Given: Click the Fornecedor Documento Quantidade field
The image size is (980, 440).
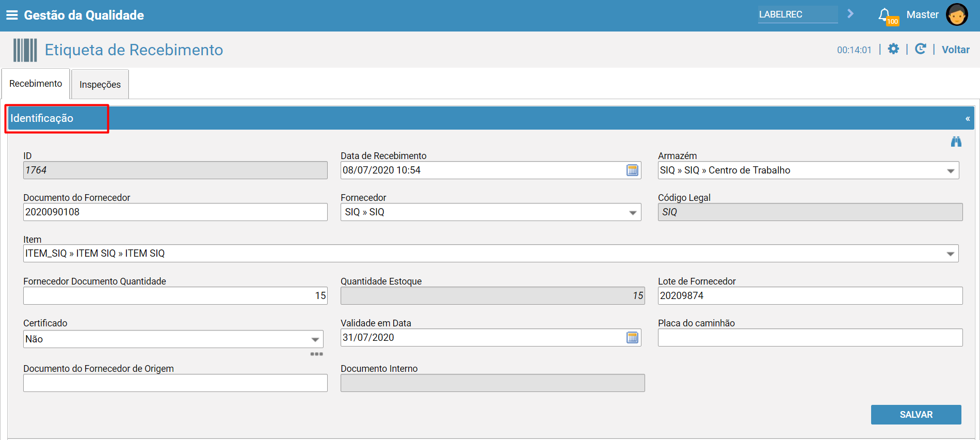Looking at the screenshot, I should pyautogui.click(x=175, y=296).
